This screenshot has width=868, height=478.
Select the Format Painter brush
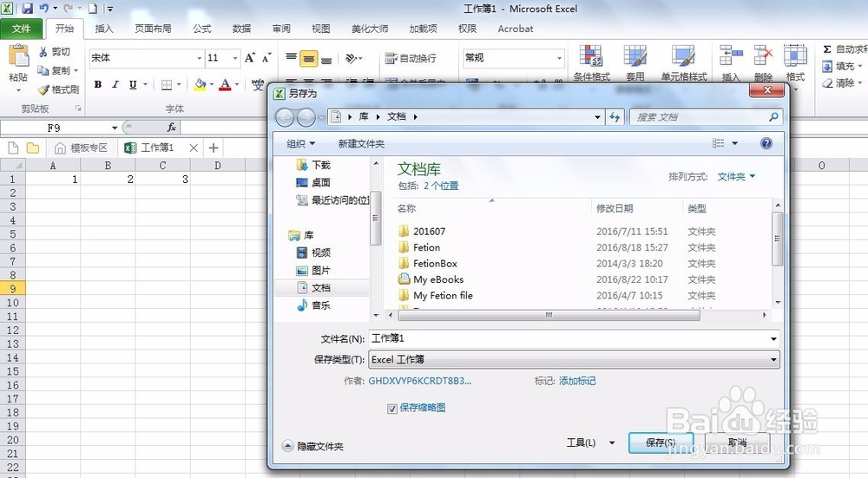[43, 89]
